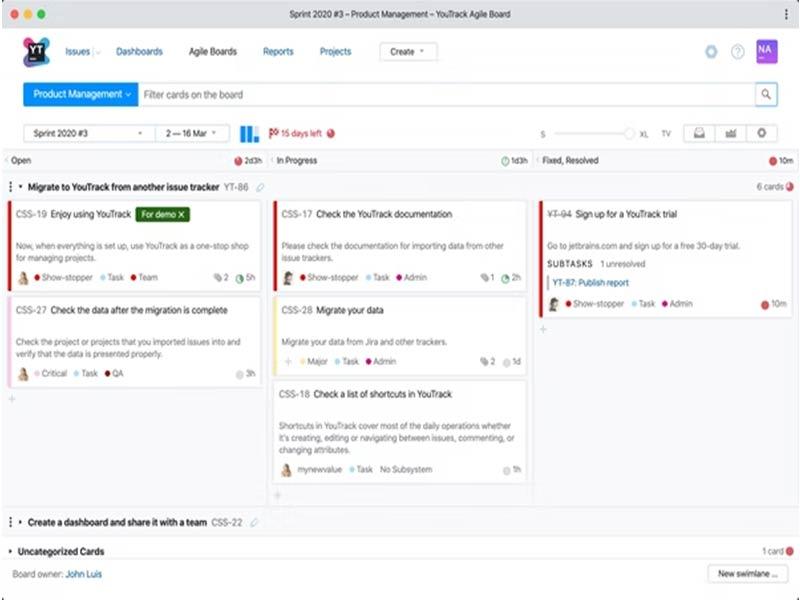Click the 1 card counter in Uncategorized Cards
Viewport: 800px width, 600px height.
pyautogui.click(x=773, y=551)
